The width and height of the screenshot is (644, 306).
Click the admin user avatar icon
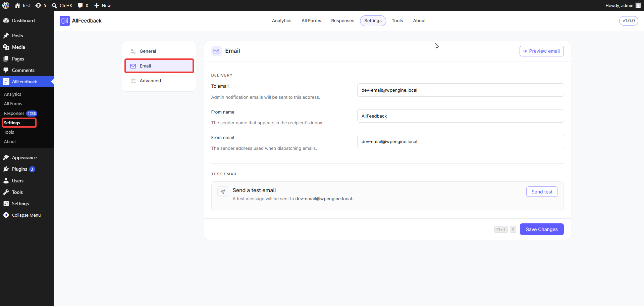pos(638,5)
